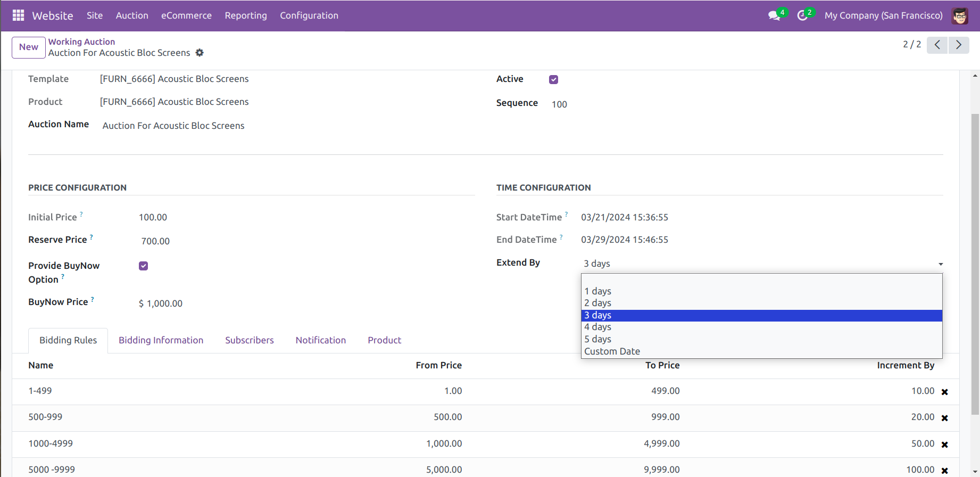The image size is (980, 477).
Task: Switch to the Bidding Information tab
Action: point(161,340)
